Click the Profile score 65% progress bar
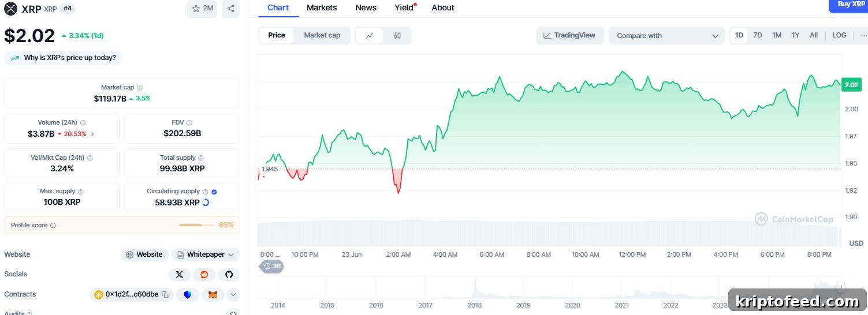This screenshot has width=868, height=315. coord(198,225)
